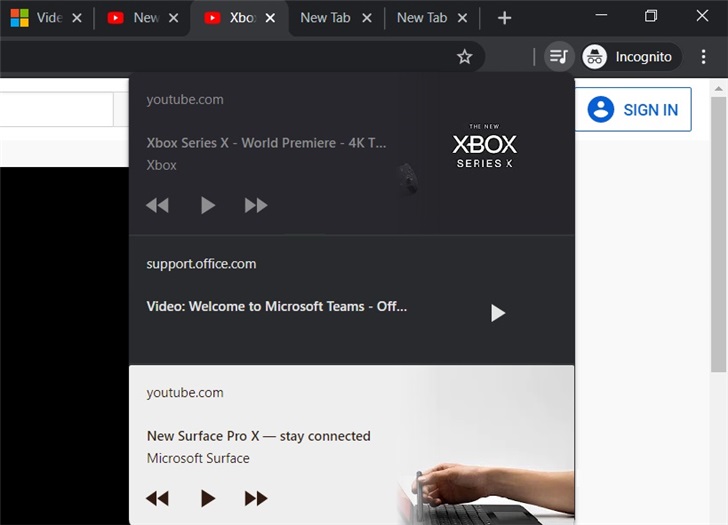Fast forward the Xbox Series X video
728x525 pixels.
256,205
